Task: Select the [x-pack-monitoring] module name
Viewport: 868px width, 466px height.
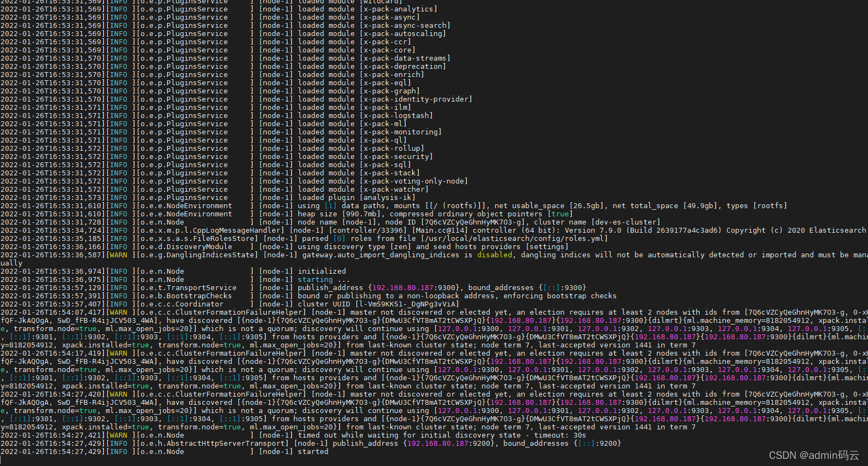Action: [401, 132]
